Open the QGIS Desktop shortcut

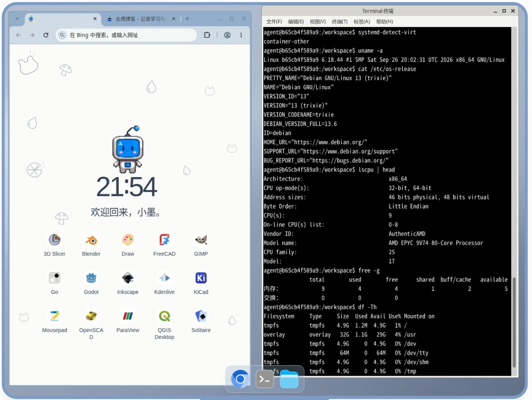pos(164,316)
